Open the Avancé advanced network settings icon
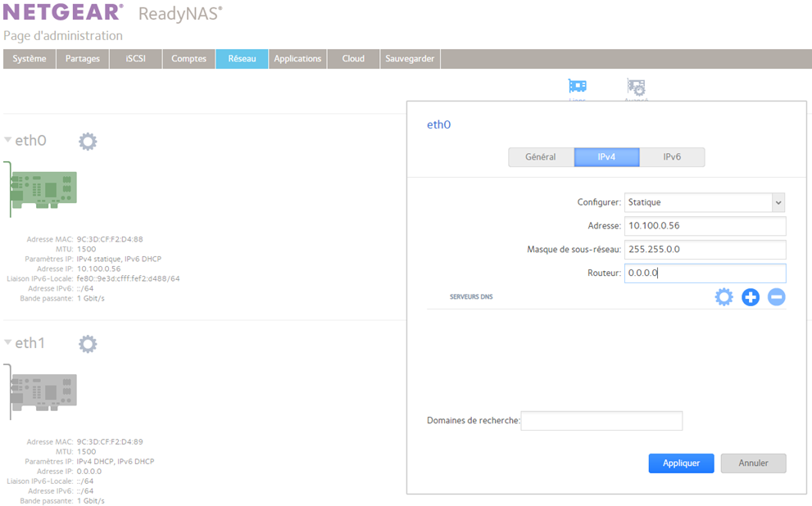The image size is (812, 506). (636, 87)
